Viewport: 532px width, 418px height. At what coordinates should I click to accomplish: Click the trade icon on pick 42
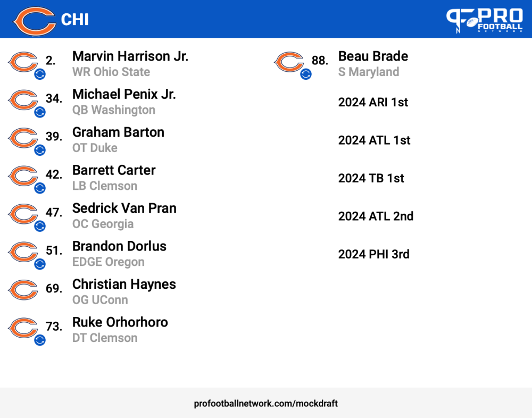[x=40, y=188]
